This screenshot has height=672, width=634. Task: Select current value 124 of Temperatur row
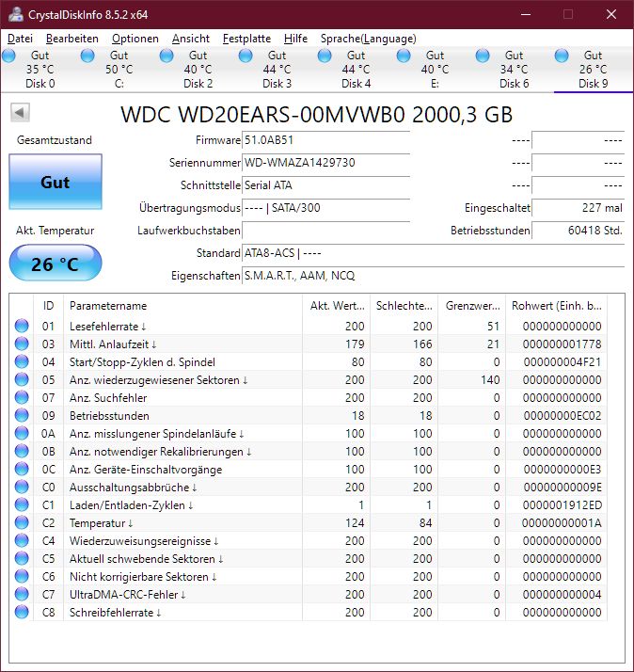point(355,523)
